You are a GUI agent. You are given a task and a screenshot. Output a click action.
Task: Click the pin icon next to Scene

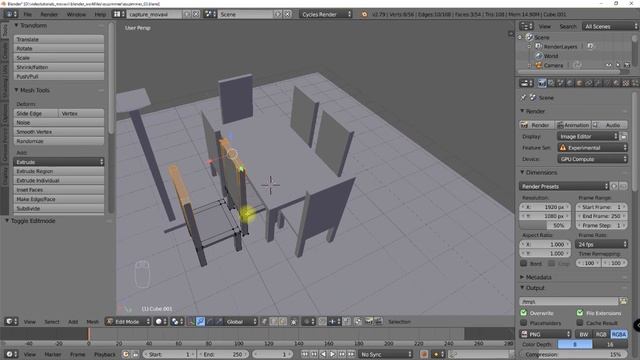(x=524, y=98)
